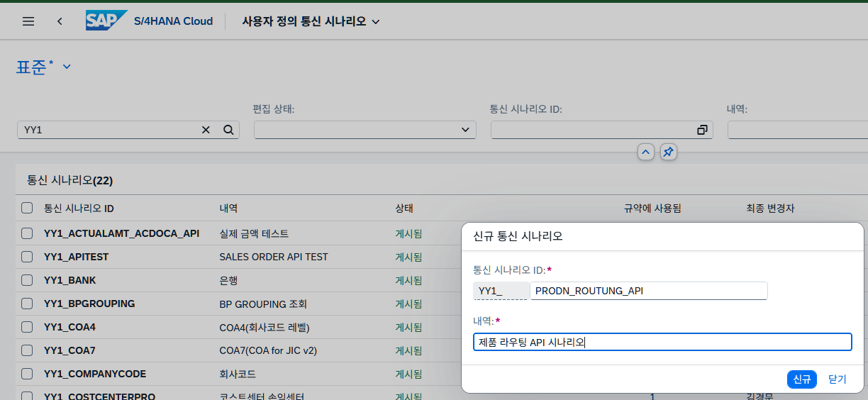Click the COA7(COA for JIC v2) cell
The height and width of the screenshot is (400, 868).
click(x=267, y=350)
